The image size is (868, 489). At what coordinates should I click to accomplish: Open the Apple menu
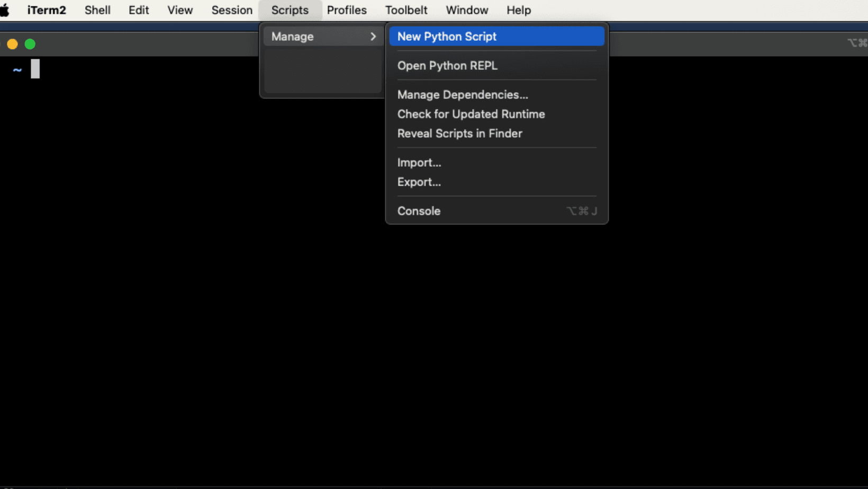coord(4,10)
